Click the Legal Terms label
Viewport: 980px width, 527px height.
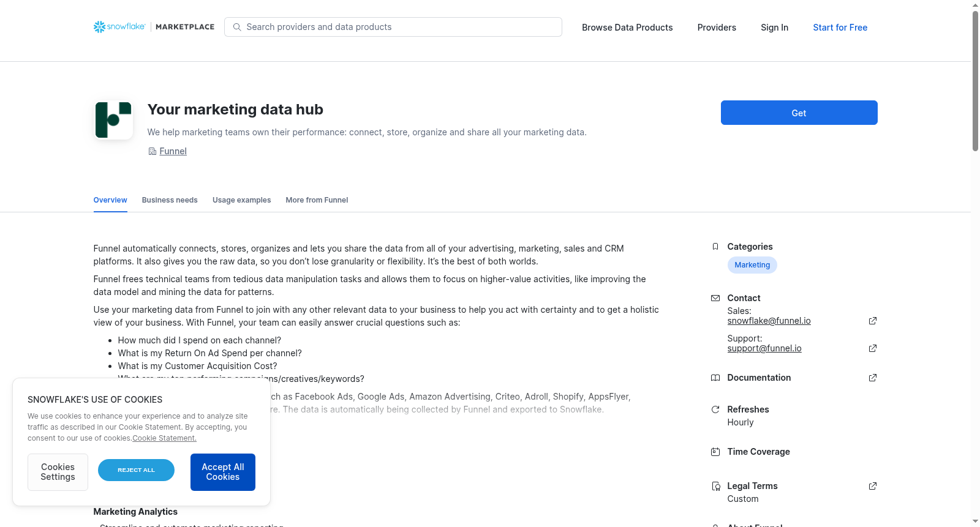click(x=752, y=486)
